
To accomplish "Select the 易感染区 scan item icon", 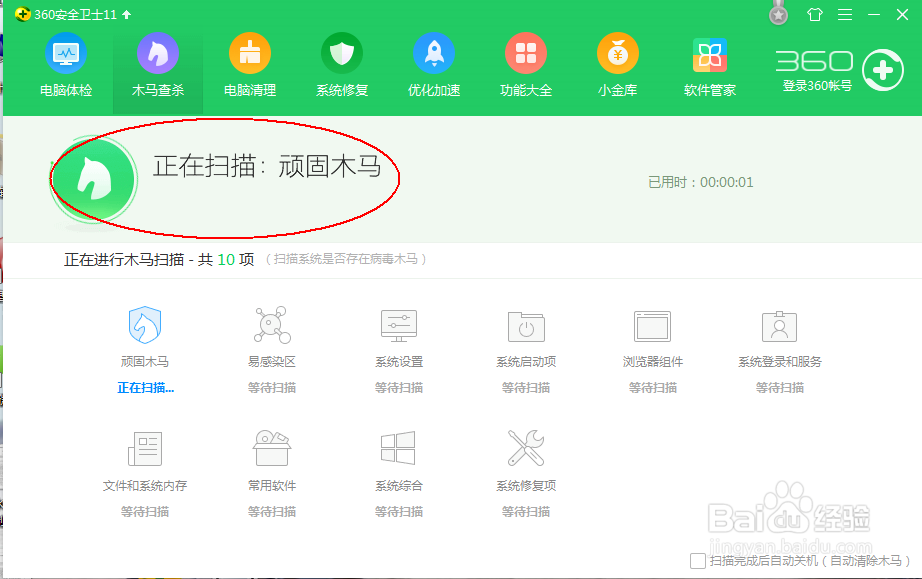I will tap(272, 324).
